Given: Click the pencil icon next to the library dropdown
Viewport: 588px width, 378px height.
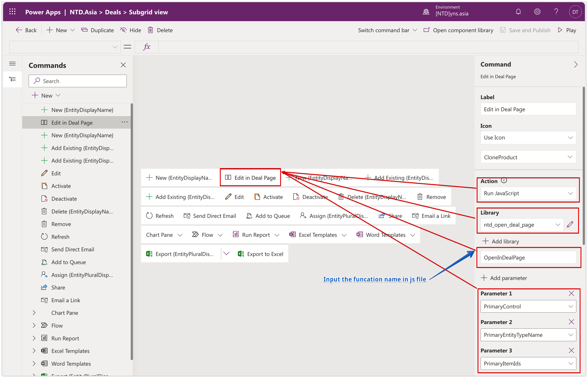Looking at the screenshot, I should point(570,224).
